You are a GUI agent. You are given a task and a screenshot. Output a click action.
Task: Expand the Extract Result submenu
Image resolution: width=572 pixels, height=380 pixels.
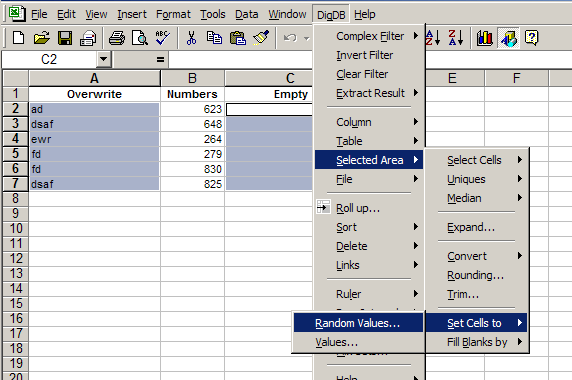tap(369, 93)
